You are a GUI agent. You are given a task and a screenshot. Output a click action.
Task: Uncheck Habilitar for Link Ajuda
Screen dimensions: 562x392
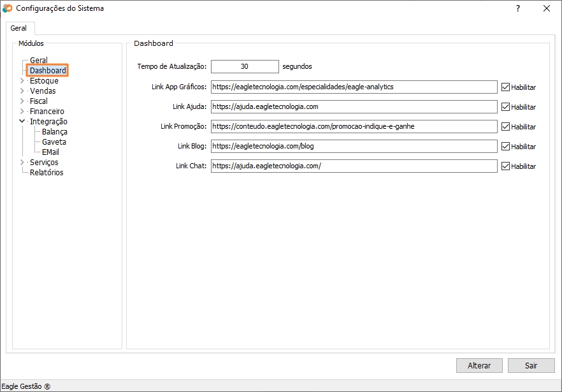pos(506,107)
